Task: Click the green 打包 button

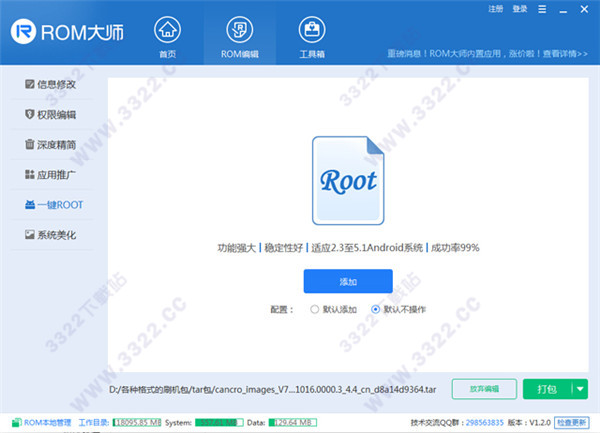Action: [547, 389]
